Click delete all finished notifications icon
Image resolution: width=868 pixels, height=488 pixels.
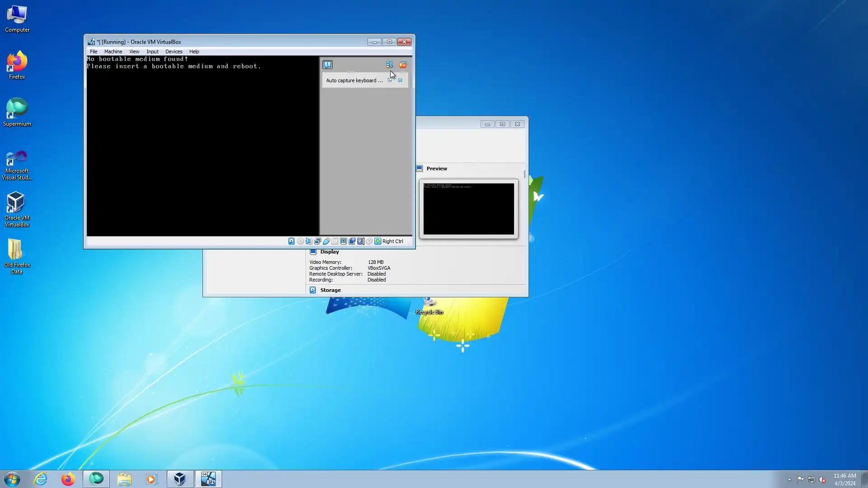coord(403,65)
